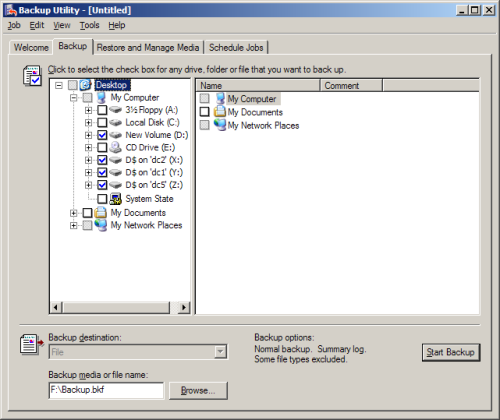Collapse the My Computer tree node
Viewport: 500px width, 420px height.
pyautogui.click(x=74, y=98)
